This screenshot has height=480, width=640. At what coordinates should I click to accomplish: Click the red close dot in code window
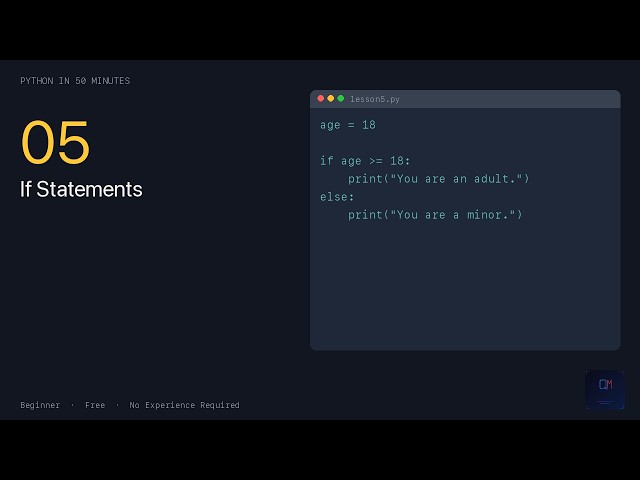click(x=320, y=98)
